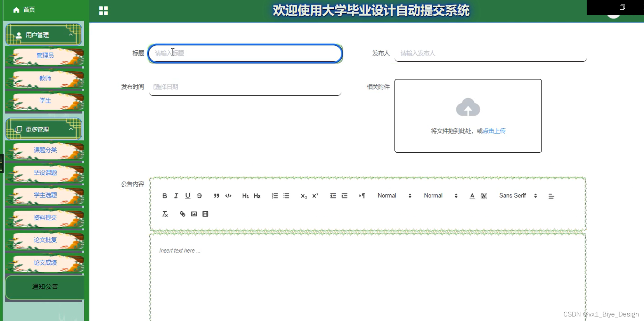Insert a code block in editor
644x321 pixels.
pos(228,196)
